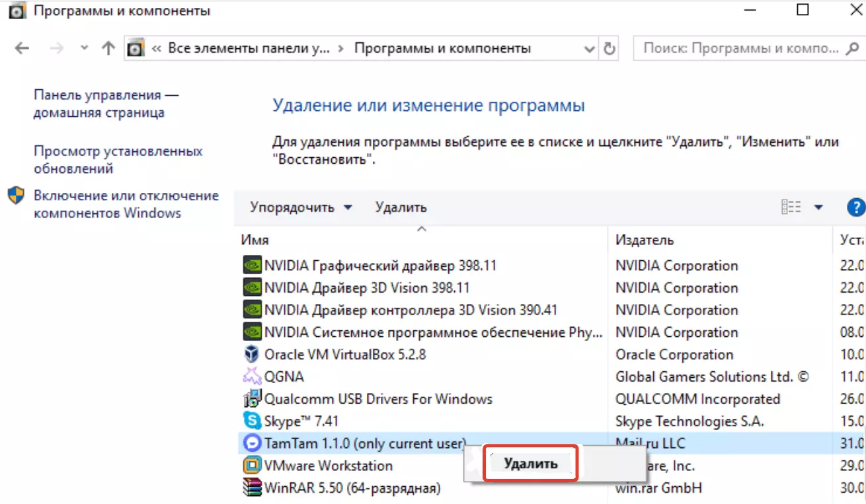
Task: Click icon of NVIDIA Драйвер контроллера 3D Vision
Action: pyautogui.click(x=252, y=310)
